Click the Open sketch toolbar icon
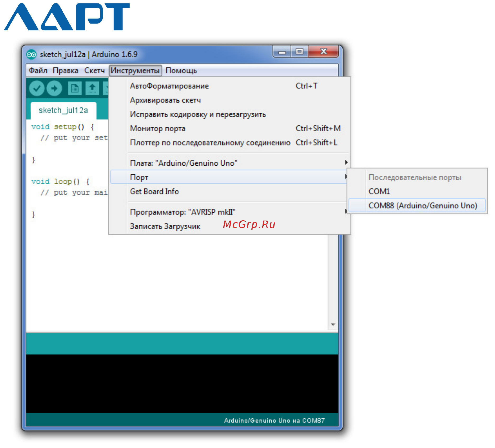Screen dimensions: 495x448 click(92, 88)
